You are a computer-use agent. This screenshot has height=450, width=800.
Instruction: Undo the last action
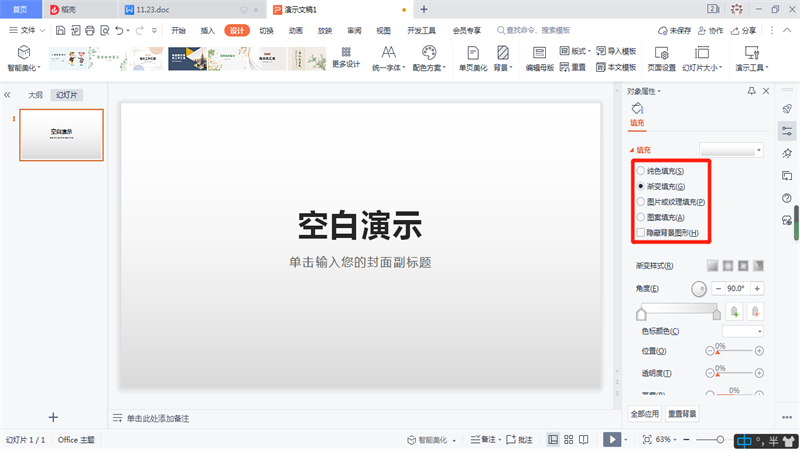click(x=119, y=31)
